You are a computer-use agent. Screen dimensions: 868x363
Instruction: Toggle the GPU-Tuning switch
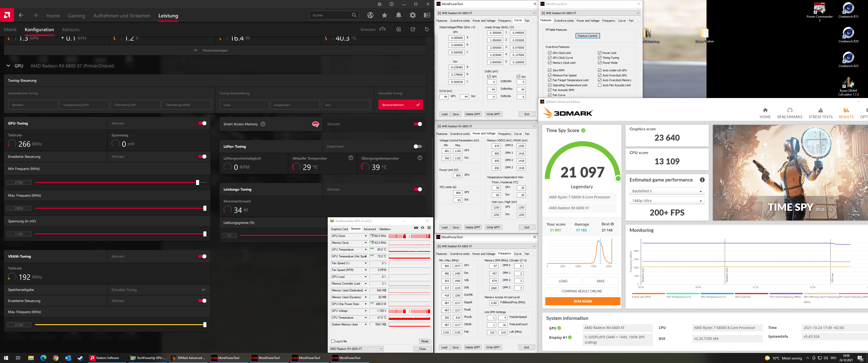pyautogui.click(x=202, y=123)
